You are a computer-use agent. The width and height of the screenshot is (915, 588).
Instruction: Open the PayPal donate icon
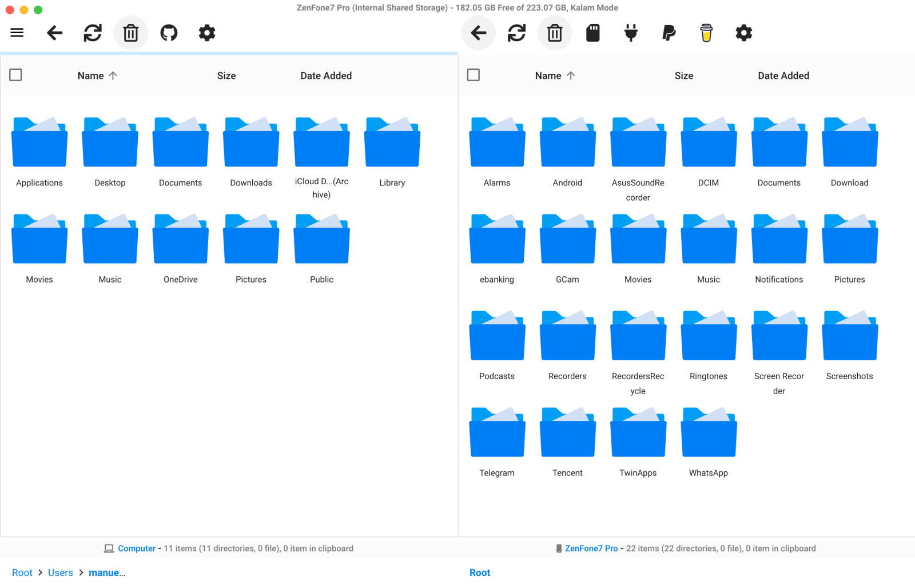[x=669, y=33]
